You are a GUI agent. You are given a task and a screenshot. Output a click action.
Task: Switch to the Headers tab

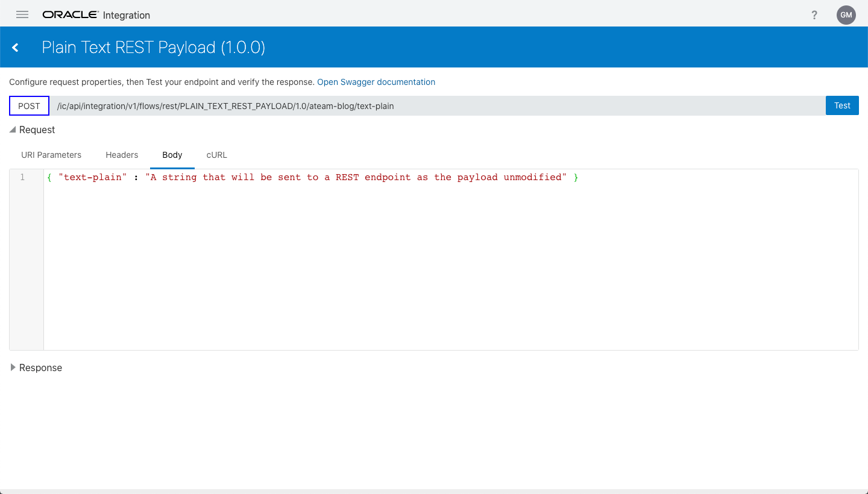122,155
